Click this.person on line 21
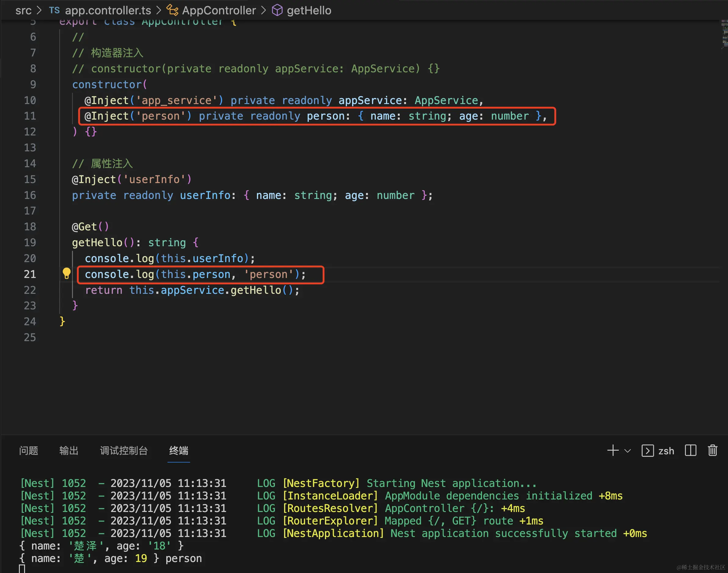 click(x=196, y=274)
